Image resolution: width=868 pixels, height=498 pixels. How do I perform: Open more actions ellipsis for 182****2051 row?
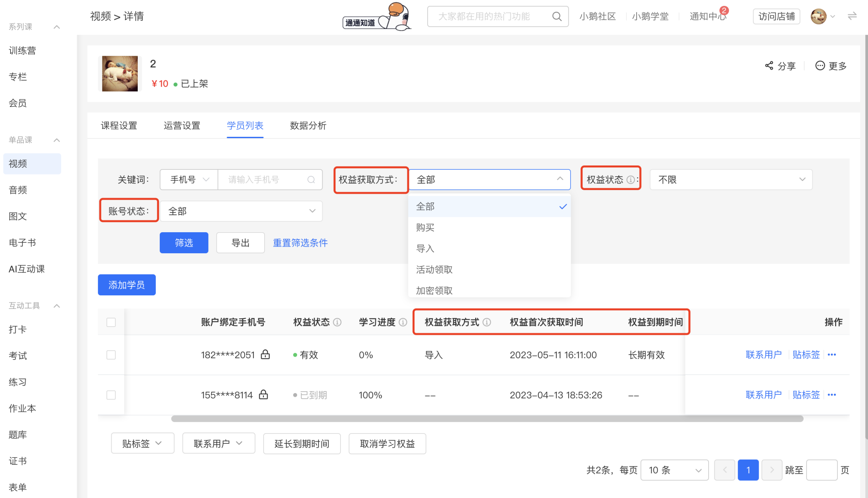pos(832,355)
